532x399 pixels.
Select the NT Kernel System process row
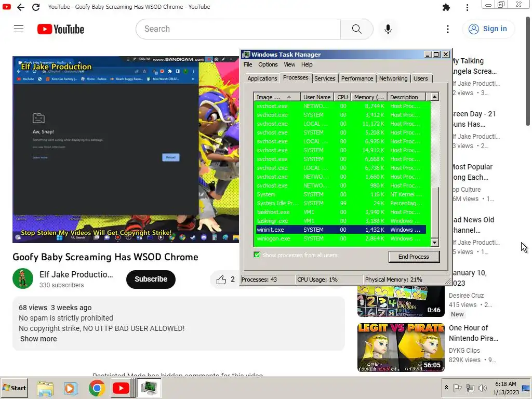[x=341, y=194]
